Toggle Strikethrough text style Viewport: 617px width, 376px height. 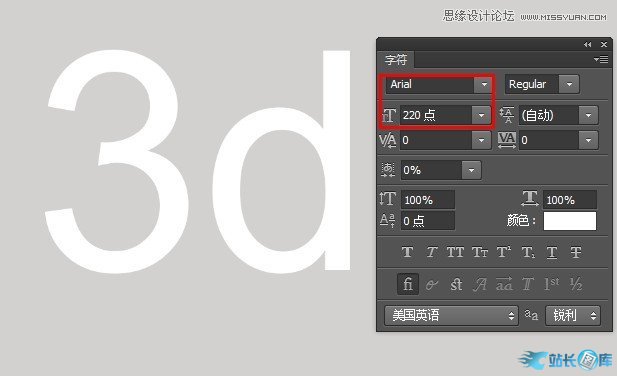[576, 252]
